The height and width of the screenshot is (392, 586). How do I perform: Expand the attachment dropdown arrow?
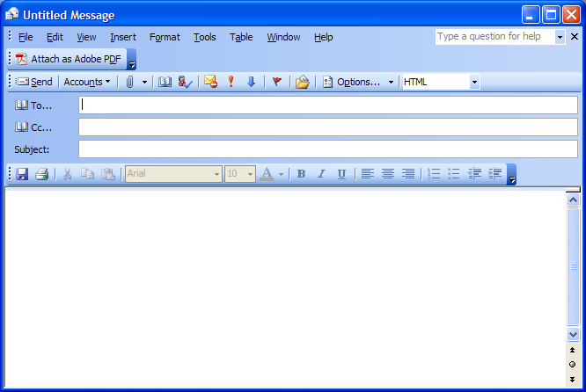144,82
